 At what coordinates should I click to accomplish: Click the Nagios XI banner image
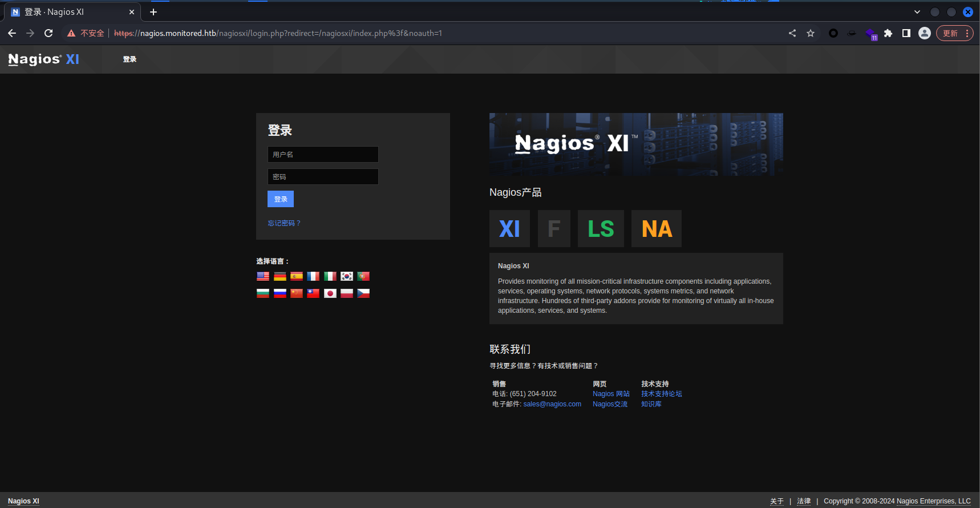[636, 144]
